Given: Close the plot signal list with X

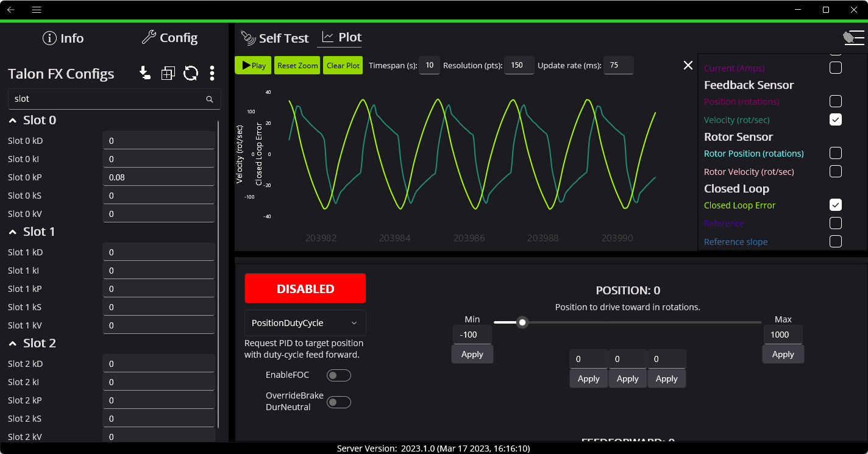Looking at the screenshot, I should (x=688, y=65).
